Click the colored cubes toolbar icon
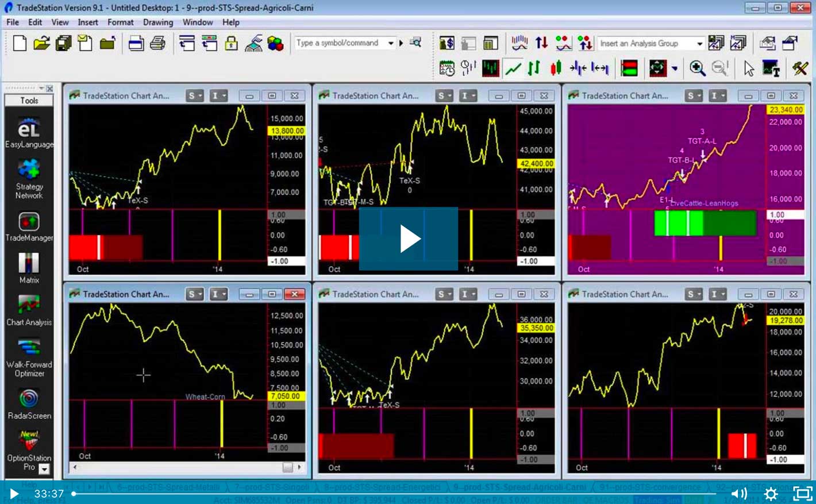 click(x=276, y=43)
